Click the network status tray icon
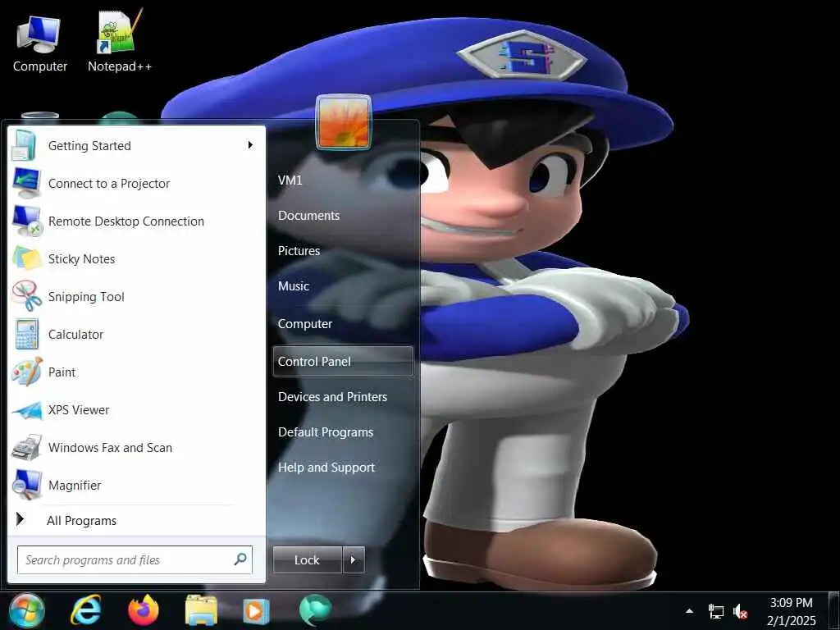The image size is (840, 630). point(715,611)
